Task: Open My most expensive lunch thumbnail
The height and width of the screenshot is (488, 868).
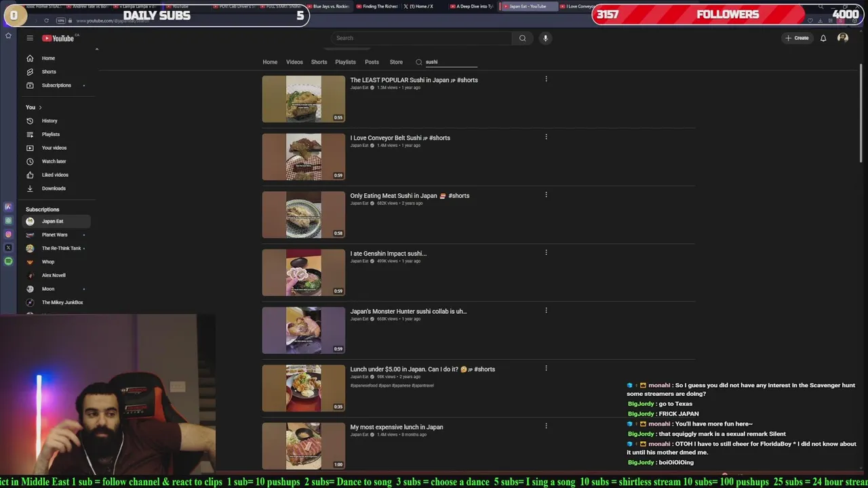Action: point(304,446)
